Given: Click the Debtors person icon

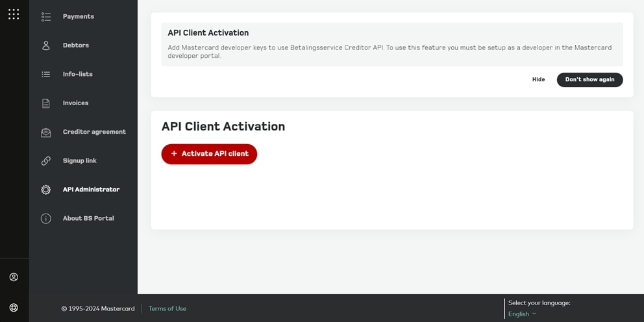Looking at the screenshot, I should (46, 45).
